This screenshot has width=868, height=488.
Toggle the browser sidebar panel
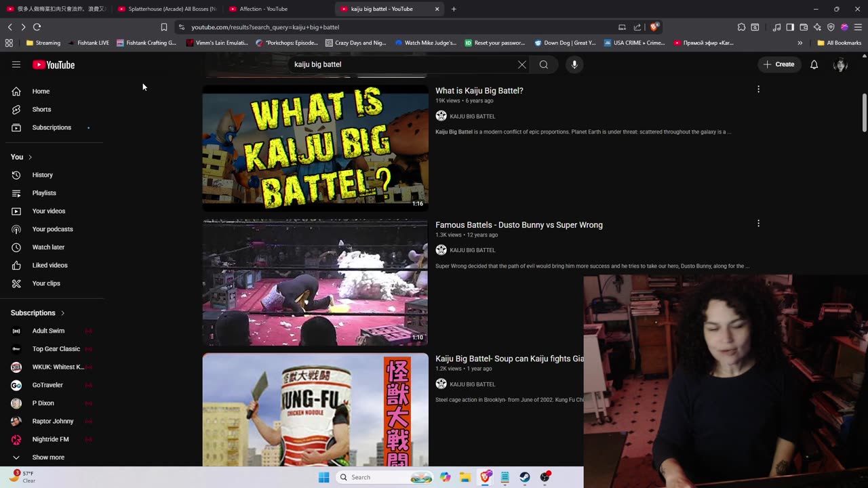[x=790, y=27]
